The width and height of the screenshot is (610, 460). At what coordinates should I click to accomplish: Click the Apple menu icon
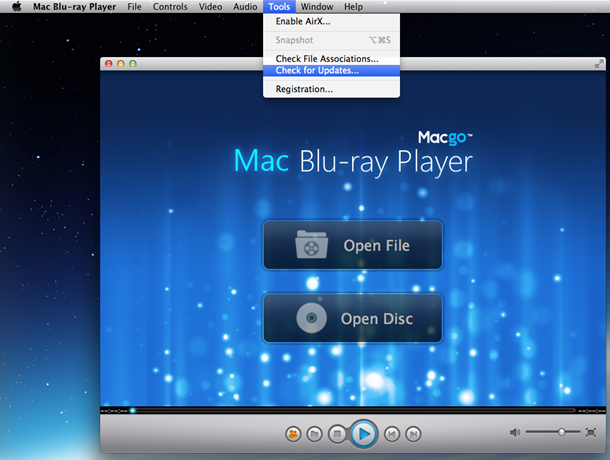(17, 7)
